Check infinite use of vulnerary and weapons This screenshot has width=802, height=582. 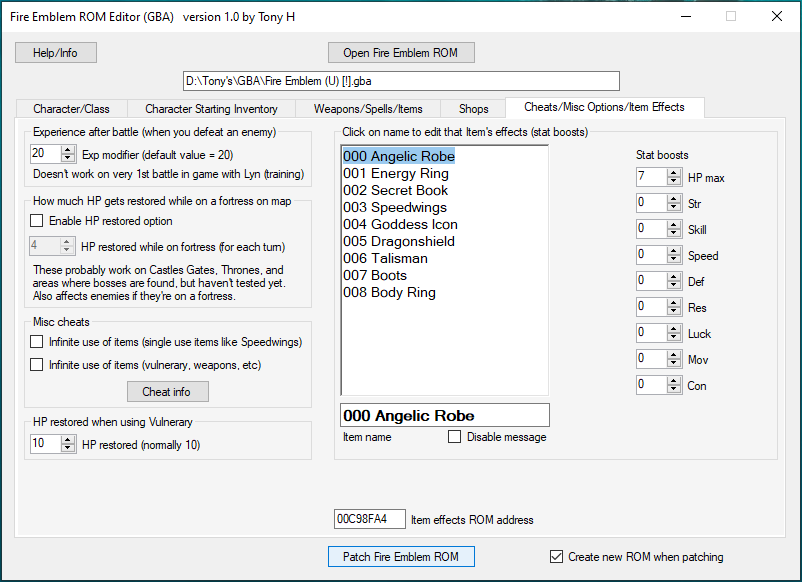coord(37,365)
